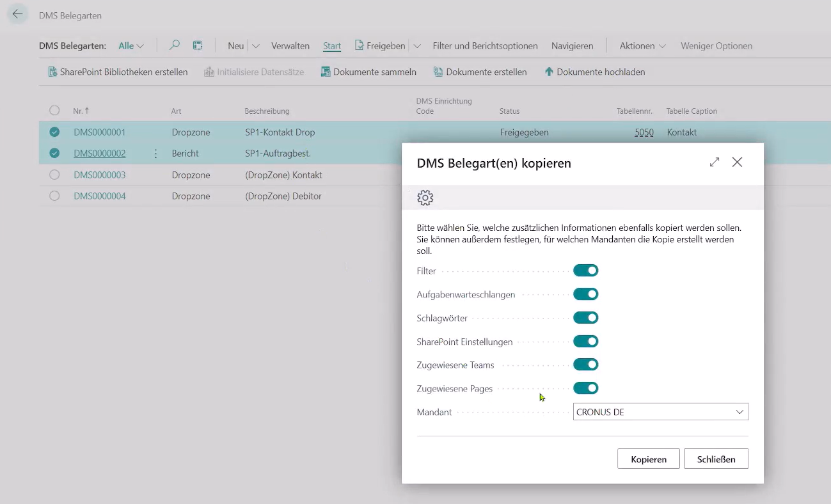Click Dokumente hochladen action
831x504 pixels.
[594, 72]
